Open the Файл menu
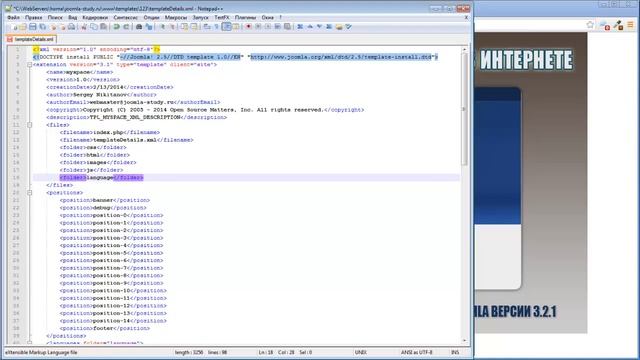The image size is (640, 360). click(13, 18)
